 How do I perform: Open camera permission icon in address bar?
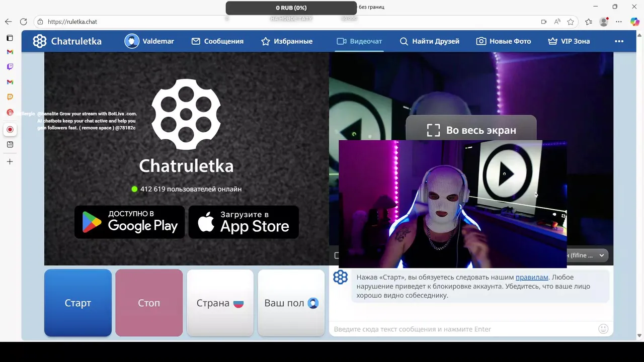click(x=543, y=22)
